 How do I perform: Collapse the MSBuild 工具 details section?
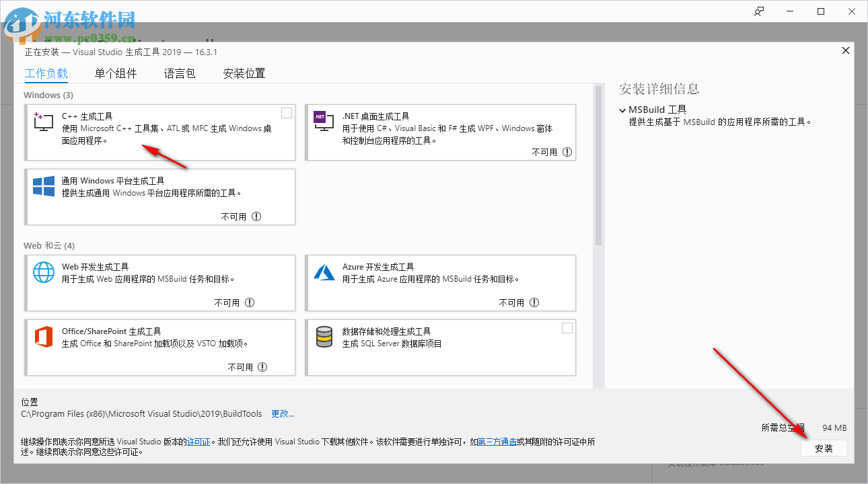pyautogui.click(x=622, y=110)
